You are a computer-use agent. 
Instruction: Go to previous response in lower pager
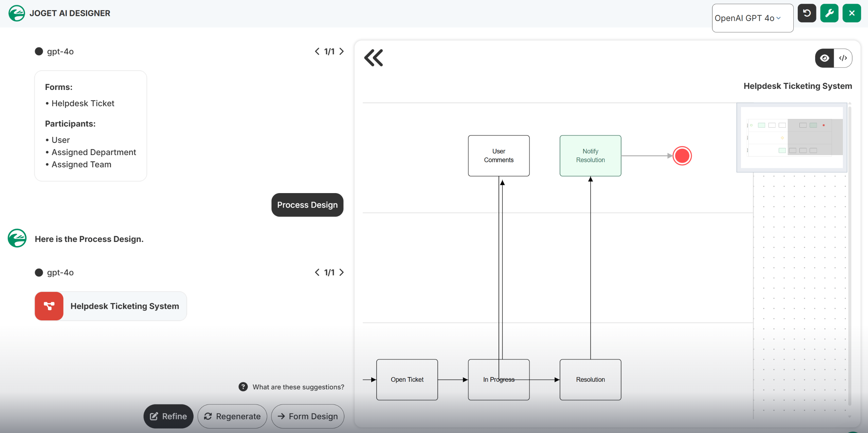click(x=317, y=272)
